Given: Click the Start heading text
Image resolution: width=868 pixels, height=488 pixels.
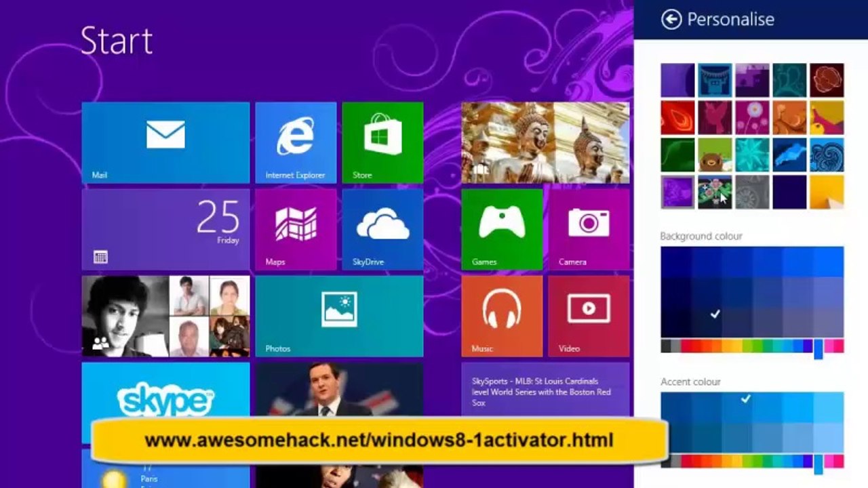Looking at the screenshot, I should 117,41.
